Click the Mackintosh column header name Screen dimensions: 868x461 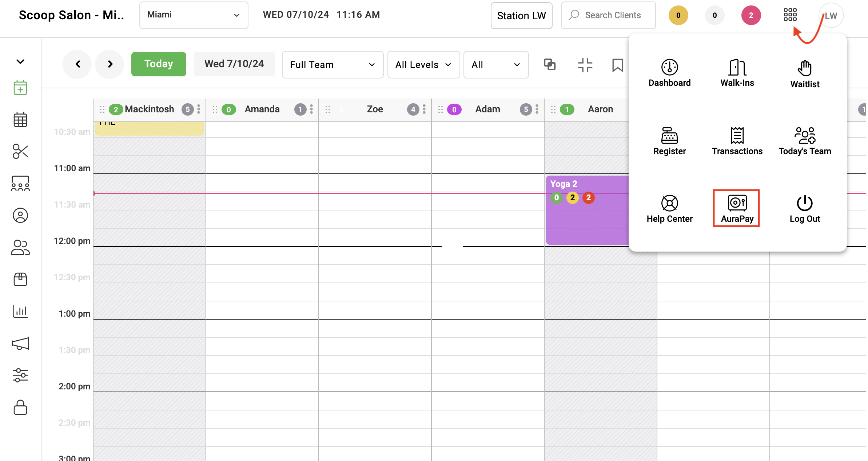[x=149, y=109]
